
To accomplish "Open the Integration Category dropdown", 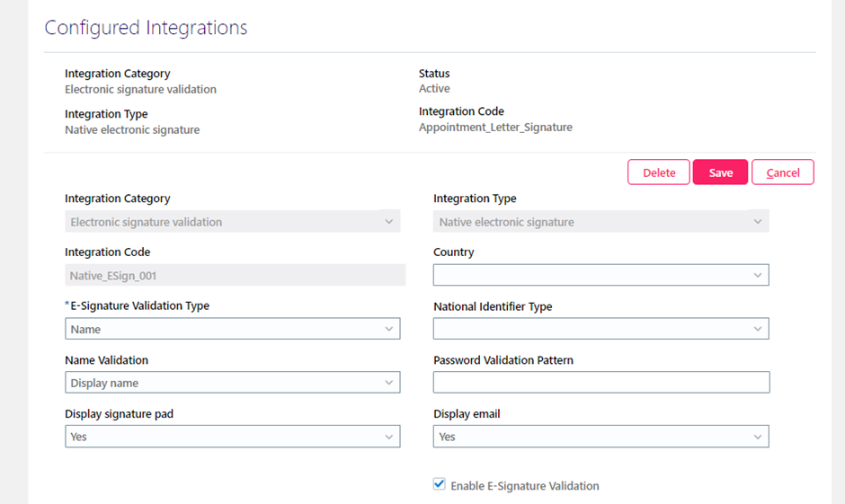I will click(232, 221).
